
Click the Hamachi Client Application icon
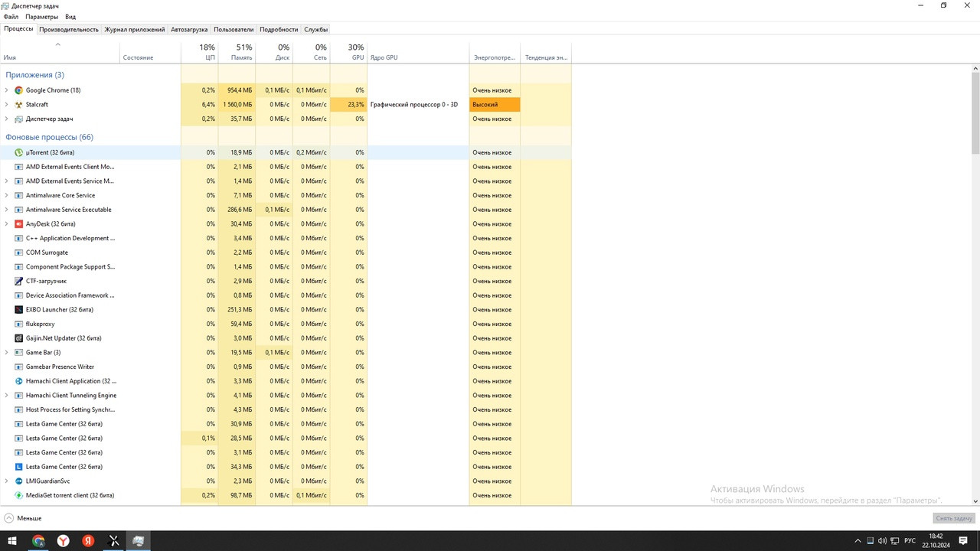coord(19,381)
